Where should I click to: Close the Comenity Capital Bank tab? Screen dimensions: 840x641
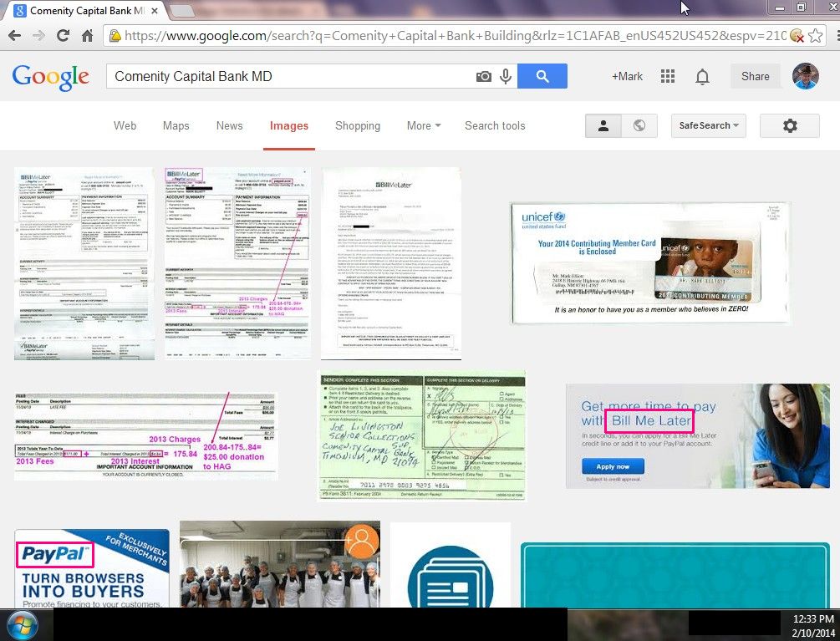click(x=155, y=11)
